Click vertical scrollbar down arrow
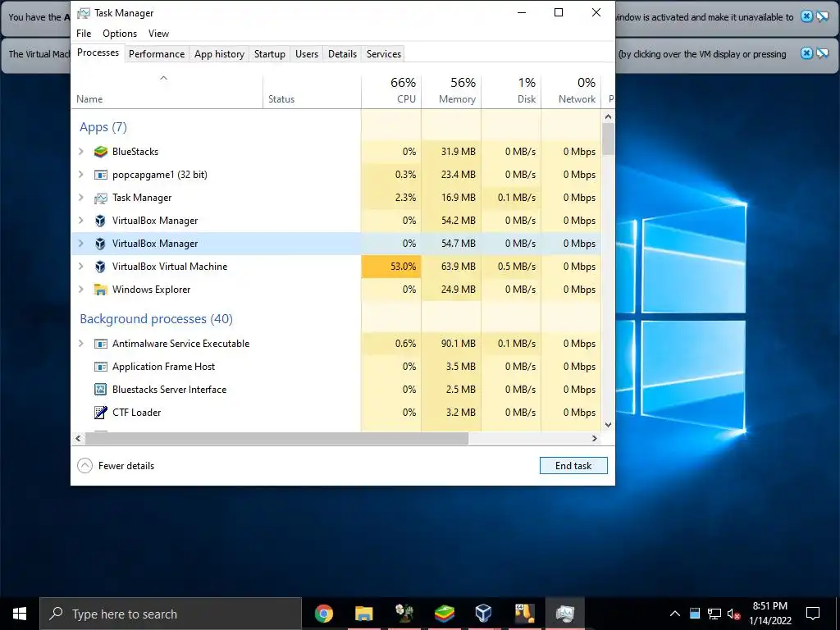840x630 pixels. [608, 425]
